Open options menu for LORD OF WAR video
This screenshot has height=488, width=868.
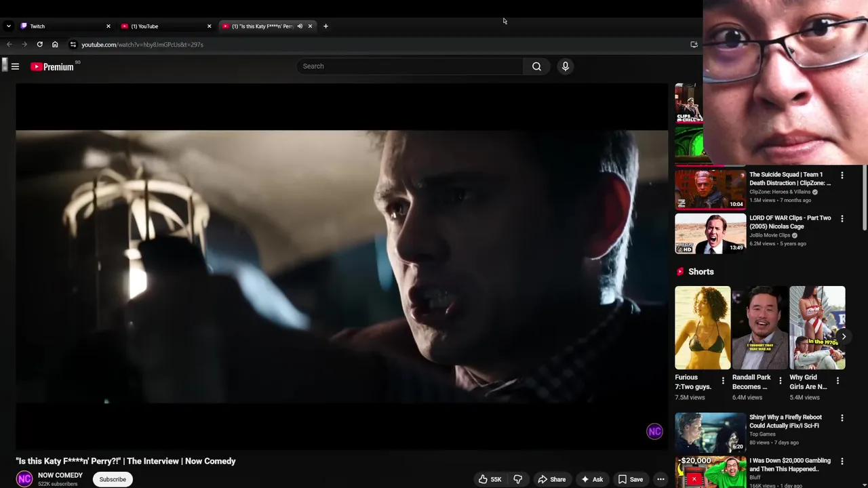coord(842,219)
